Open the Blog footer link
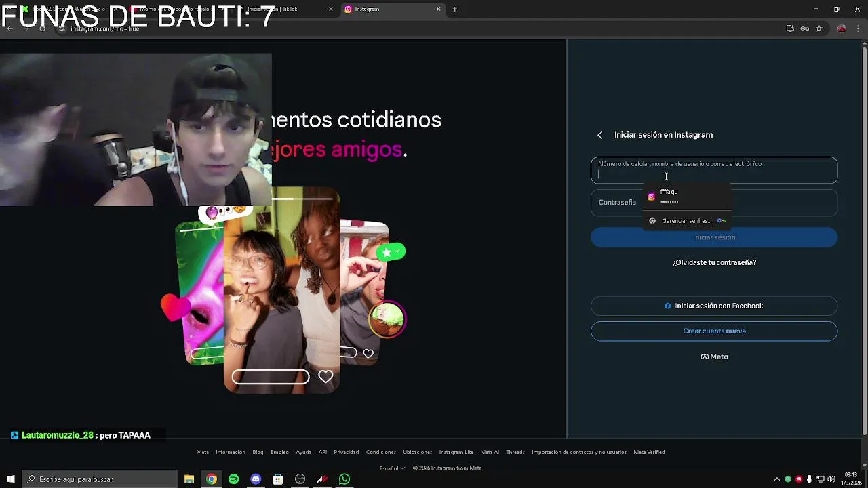 [258, 452]
